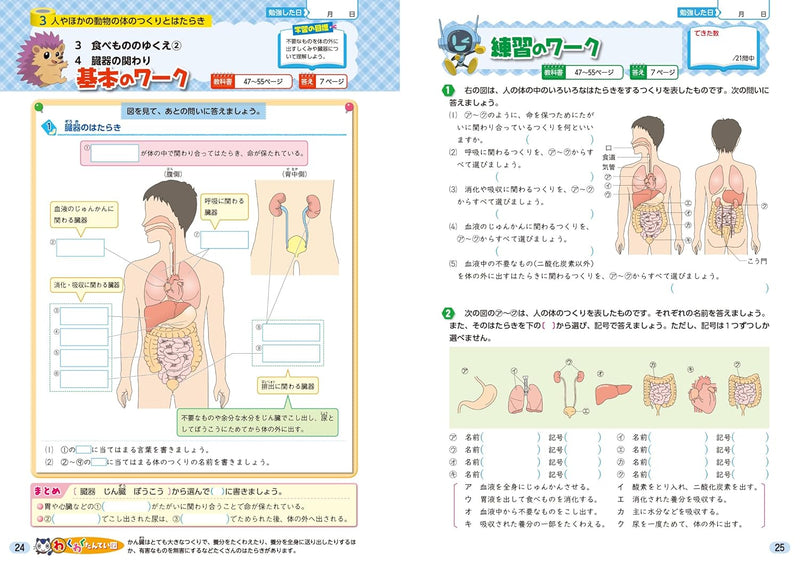Click the green 答え label on the right page
Viewport: 800px width, 566px height.
pos(638,72)
